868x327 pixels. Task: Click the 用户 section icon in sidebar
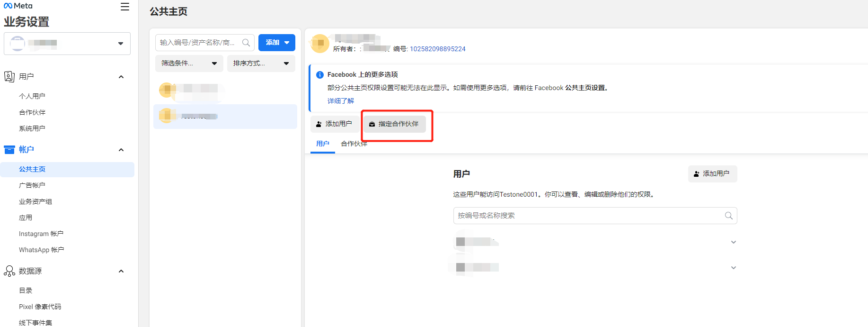9,76
